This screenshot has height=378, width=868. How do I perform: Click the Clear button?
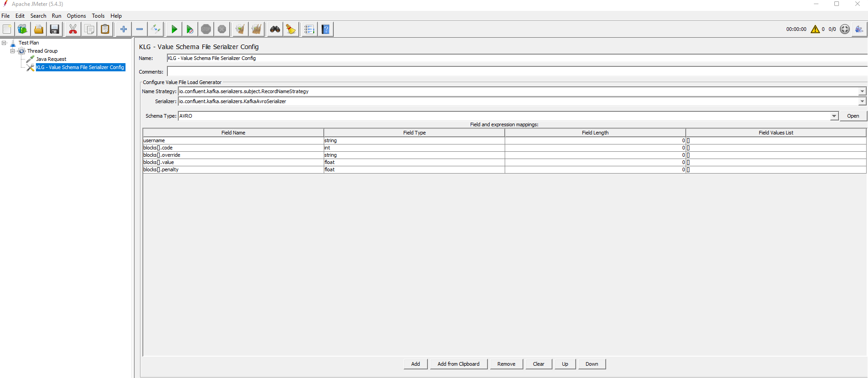point(538,364)
